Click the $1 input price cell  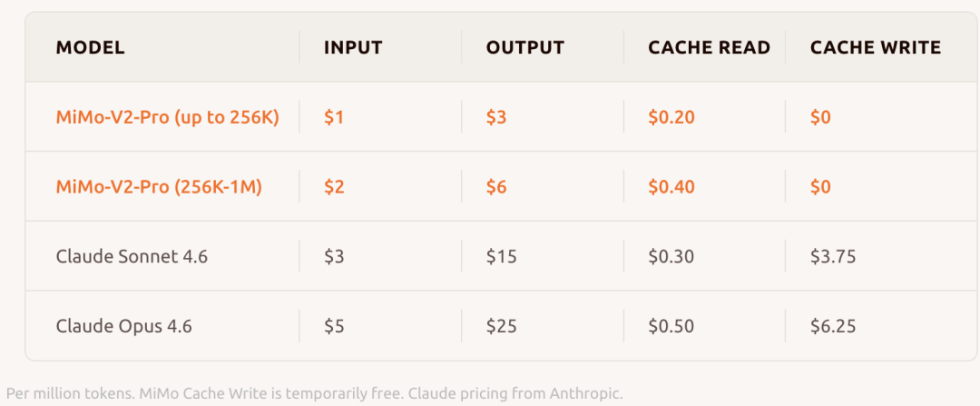pos(333,117)
